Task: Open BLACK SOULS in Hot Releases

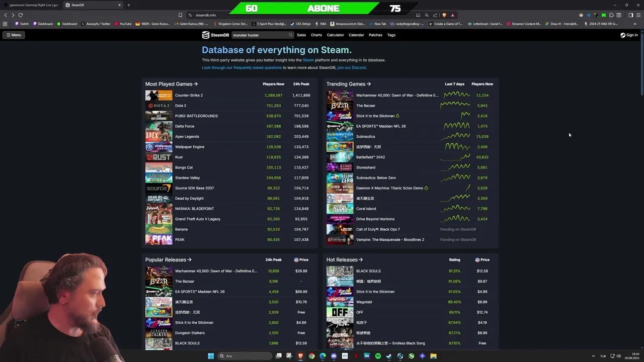Action: tap(368, 271)
